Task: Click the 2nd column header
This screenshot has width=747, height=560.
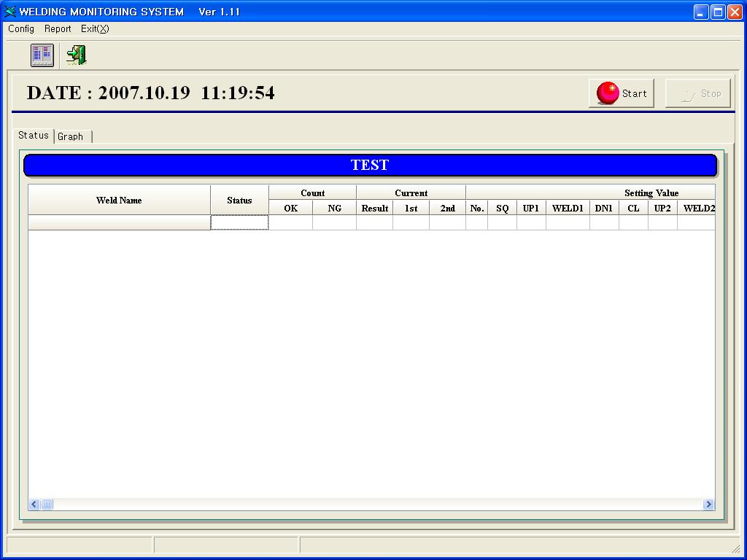Action: point(448,208)
